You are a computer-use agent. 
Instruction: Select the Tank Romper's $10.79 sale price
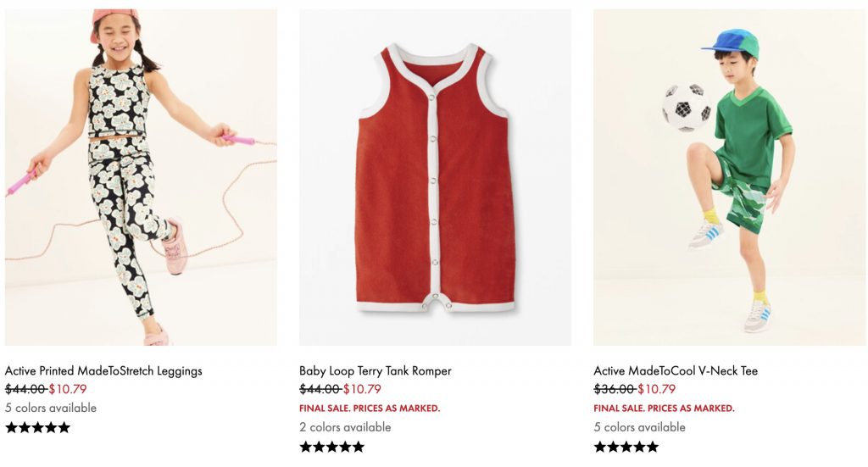(x=362, y=390)
